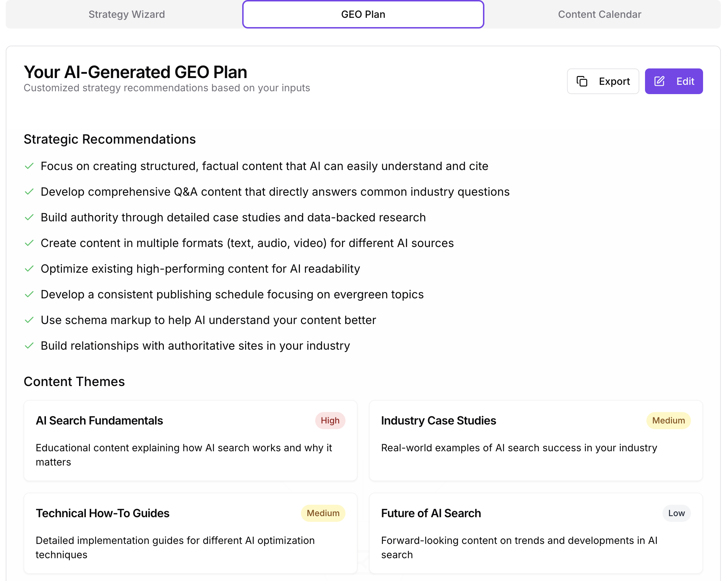Viewport: 728px width, 581px height.
Task: Click text 'Develop a consistent publishing schedule'
Action: pyautogui.click(x=152, y=294)
